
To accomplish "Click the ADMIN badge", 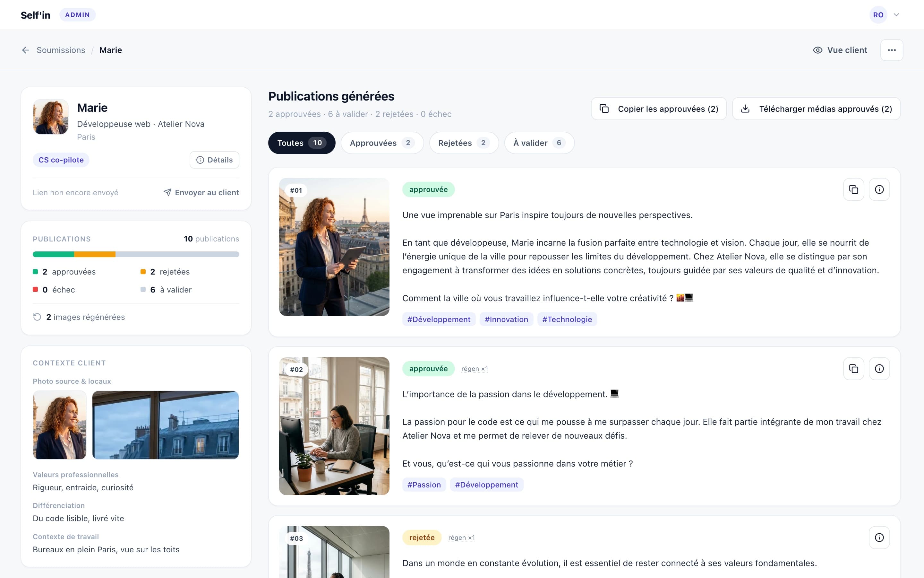I will pyautogui.click(x=78, y=15).
